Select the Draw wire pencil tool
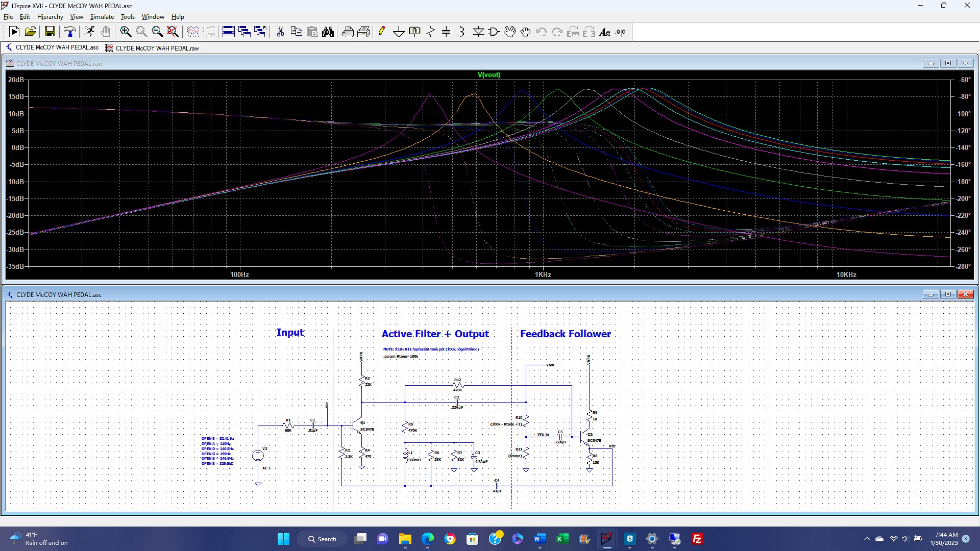 (x=383, y=32)
